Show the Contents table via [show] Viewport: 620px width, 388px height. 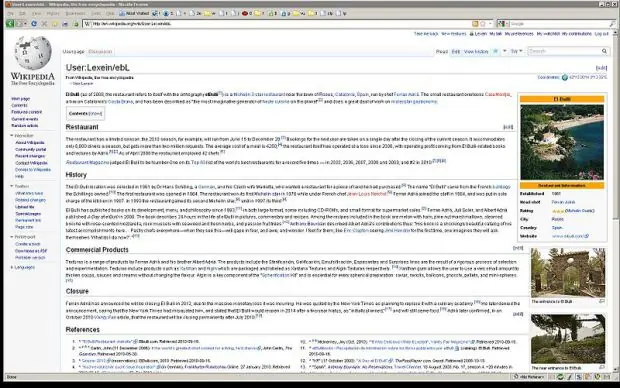(95, 114)
